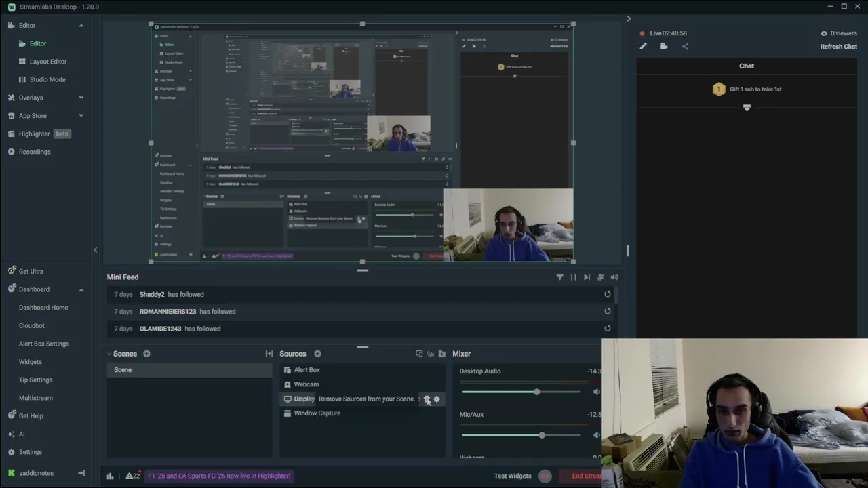Replay OLAMIDE1243 follow alert

coord(608,329)
